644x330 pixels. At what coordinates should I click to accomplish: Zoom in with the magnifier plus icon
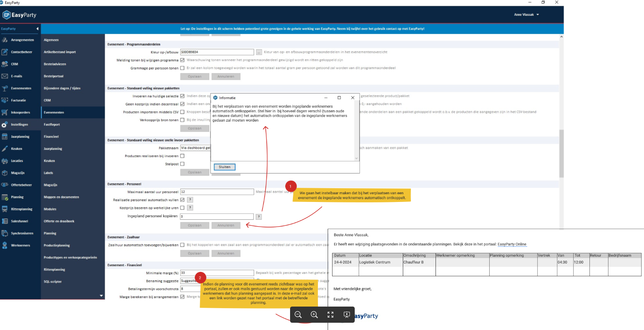[x=314, y=315]
